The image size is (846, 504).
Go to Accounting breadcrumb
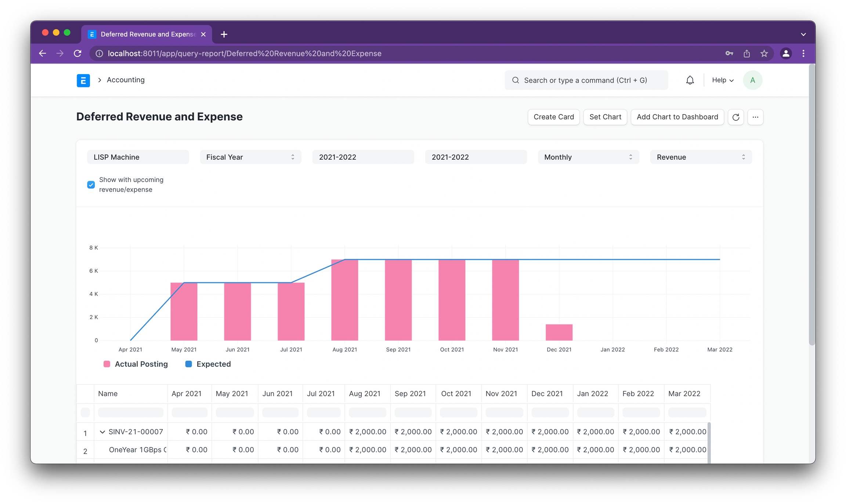(126, 80)
